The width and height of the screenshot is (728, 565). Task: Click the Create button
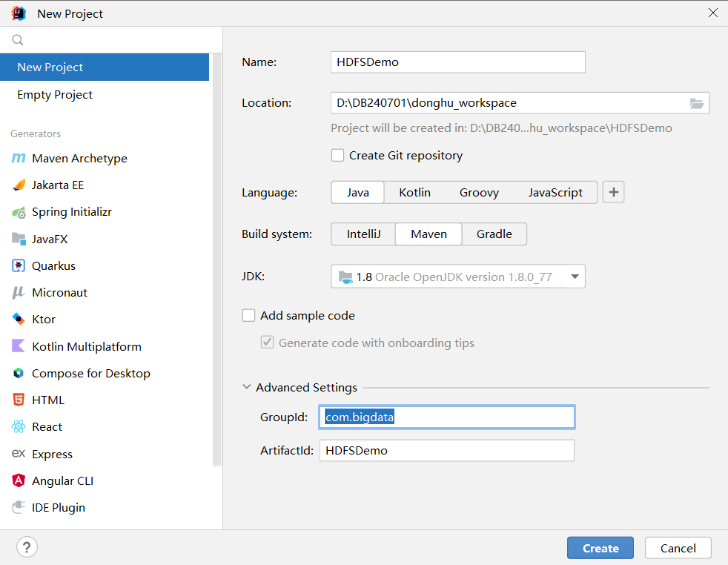(x=600, y=549)
